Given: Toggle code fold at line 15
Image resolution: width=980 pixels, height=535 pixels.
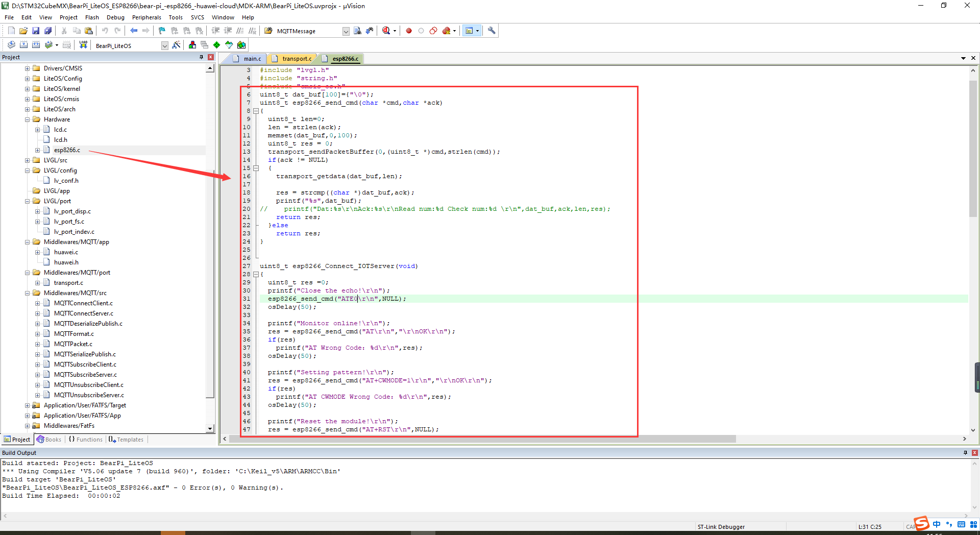Looking at the screenshot, I should tap(256, 168).
